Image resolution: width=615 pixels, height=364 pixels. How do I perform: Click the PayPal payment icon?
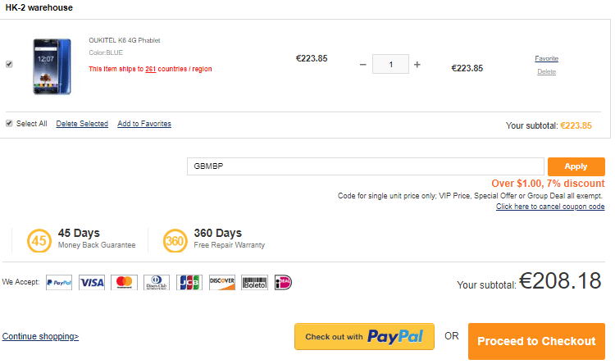tap(59, 282)
